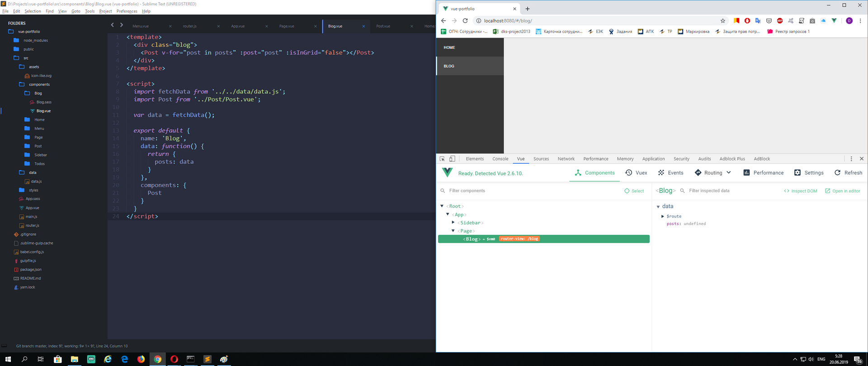Open the Google Translate extension icon

(758, 21)
